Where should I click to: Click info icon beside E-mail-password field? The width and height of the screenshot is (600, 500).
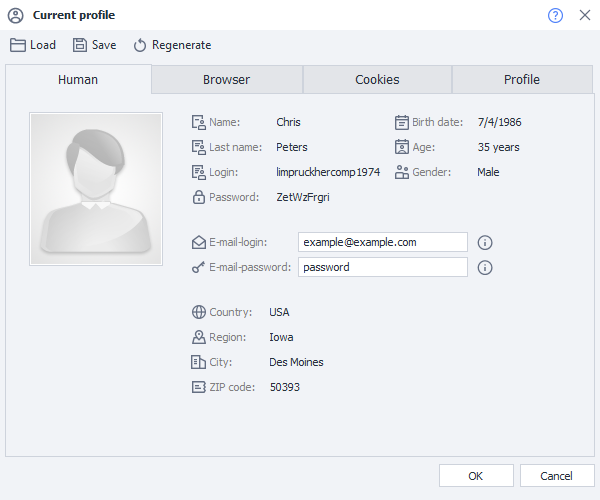click(x=486, y=267)
